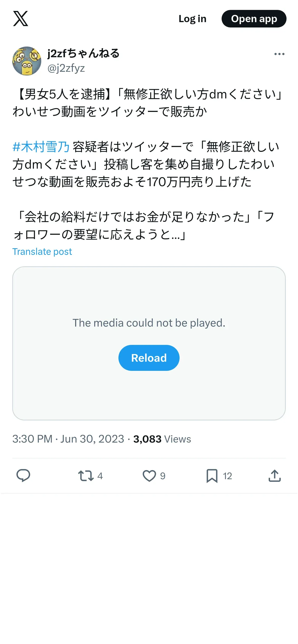Open the #木村雪乃 hashtag link
Viewport: 298px width, 644px height.
pos(41,147)
